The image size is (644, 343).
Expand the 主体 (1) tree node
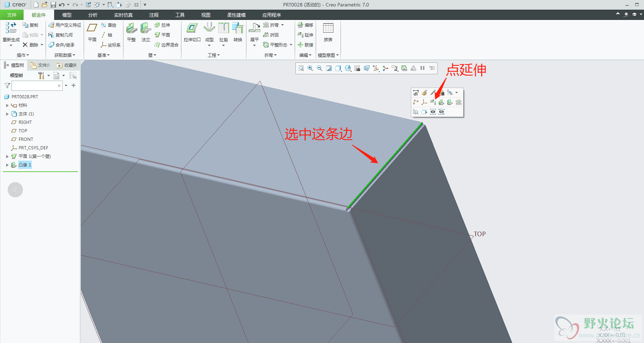tap(7, 114)
